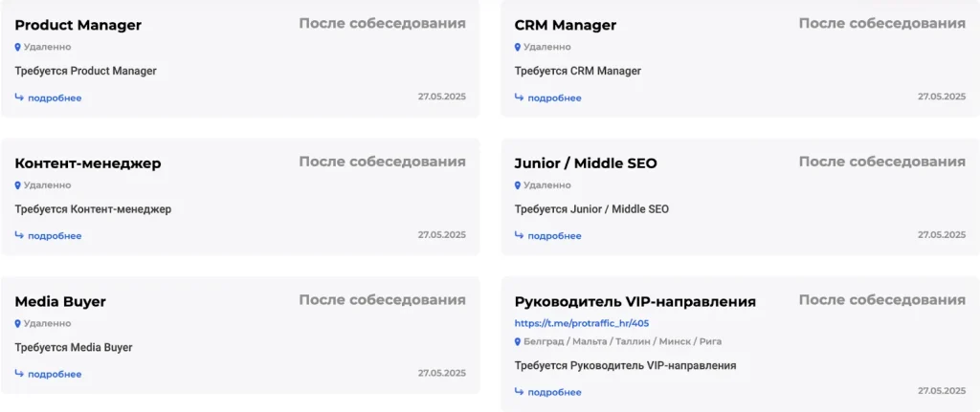Show подробнее for Junior / Middle SEO
The height and width of the screenshot is (412, 980).
pyautogui.click(x=554, y=236)
